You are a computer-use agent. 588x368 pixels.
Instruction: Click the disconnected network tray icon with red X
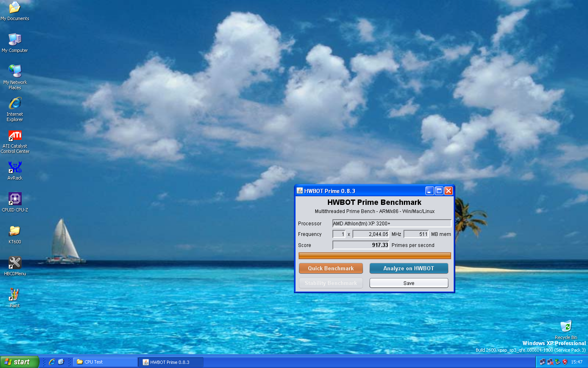pos(550,362)
